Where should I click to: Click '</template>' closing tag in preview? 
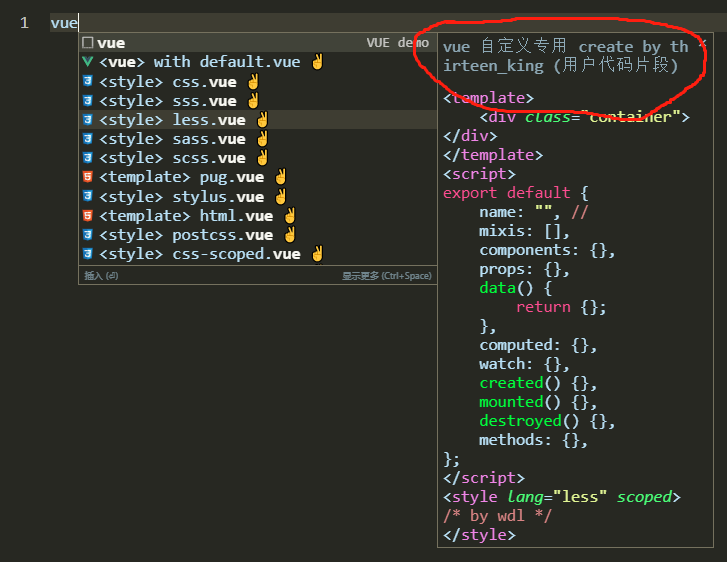pyautogui.click(x=493, y=154)
